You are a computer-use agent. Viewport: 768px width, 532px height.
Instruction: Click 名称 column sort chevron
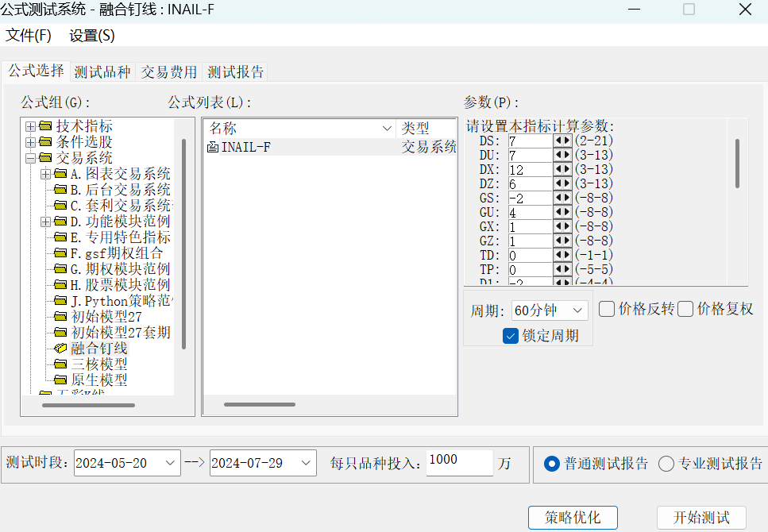(387, 129)
